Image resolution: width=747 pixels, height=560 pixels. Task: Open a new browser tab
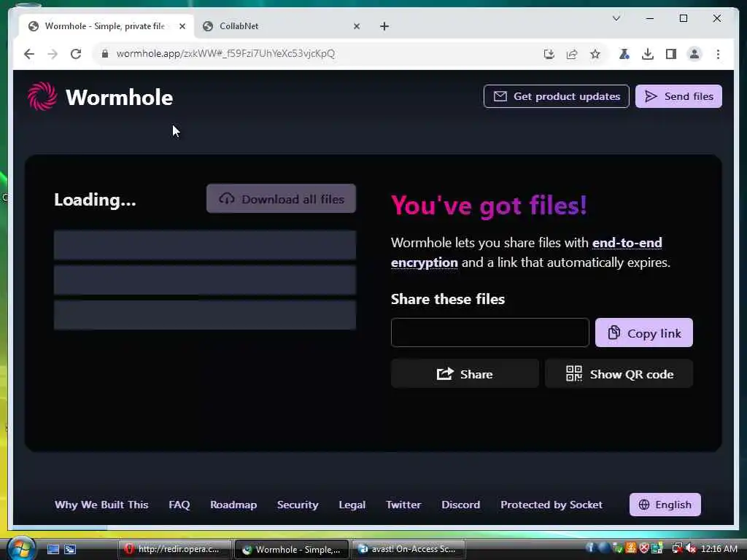pyautogui.click(x=384, y=26)
